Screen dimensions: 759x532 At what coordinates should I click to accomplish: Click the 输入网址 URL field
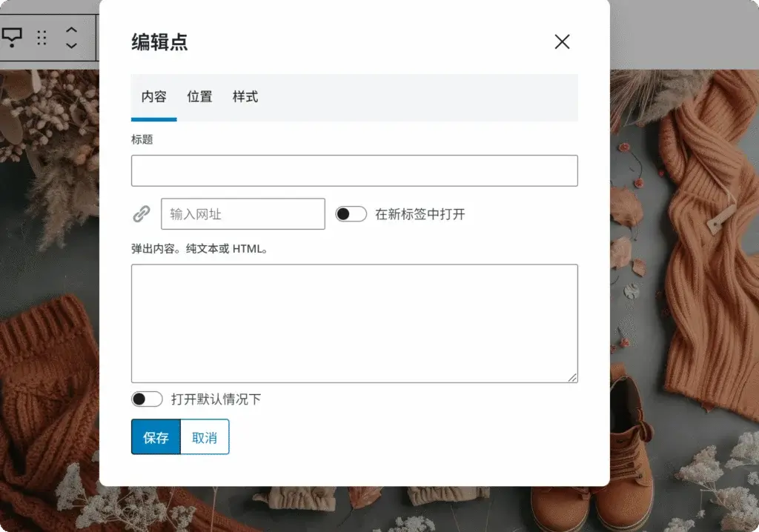click(x=242, y=213)
